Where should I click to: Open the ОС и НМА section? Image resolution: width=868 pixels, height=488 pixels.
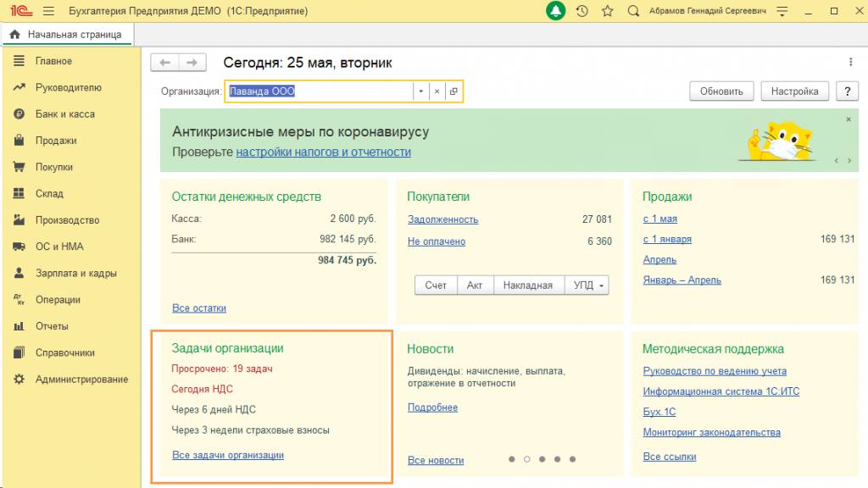tap(59, 247)
